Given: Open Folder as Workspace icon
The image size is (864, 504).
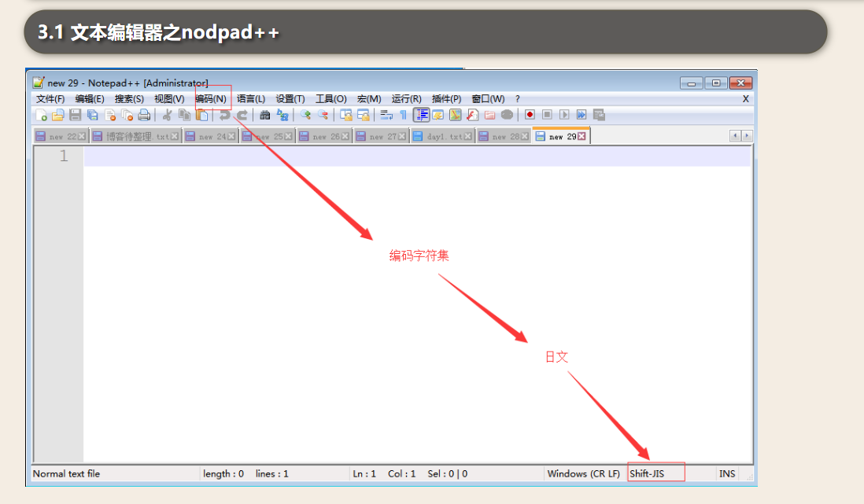Looking at the screenshot, I should [490, 115].
